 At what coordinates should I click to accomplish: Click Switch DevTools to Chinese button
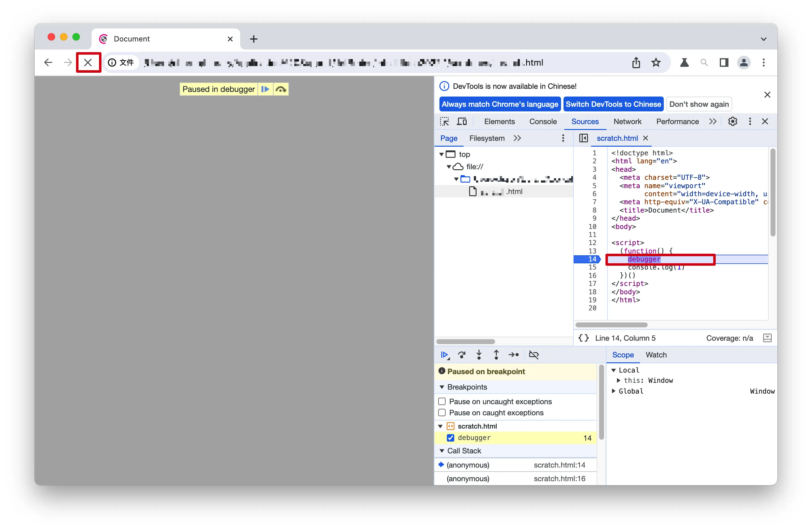pos(613,104)
